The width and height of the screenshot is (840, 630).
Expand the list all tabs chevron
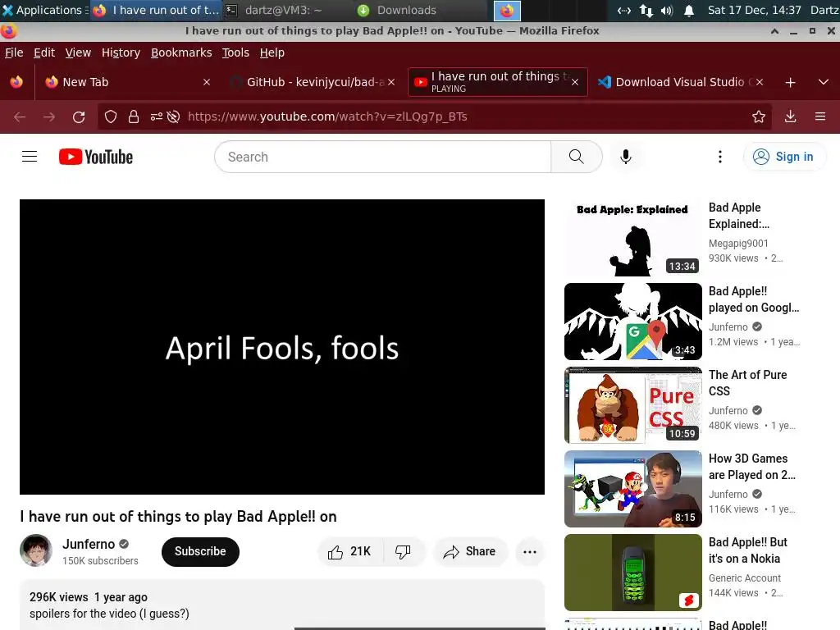click(x=824, y=83)
